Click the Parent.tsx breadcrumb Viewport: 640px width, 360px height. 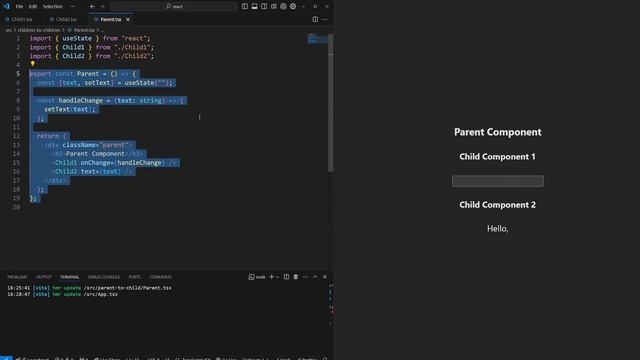84,30
